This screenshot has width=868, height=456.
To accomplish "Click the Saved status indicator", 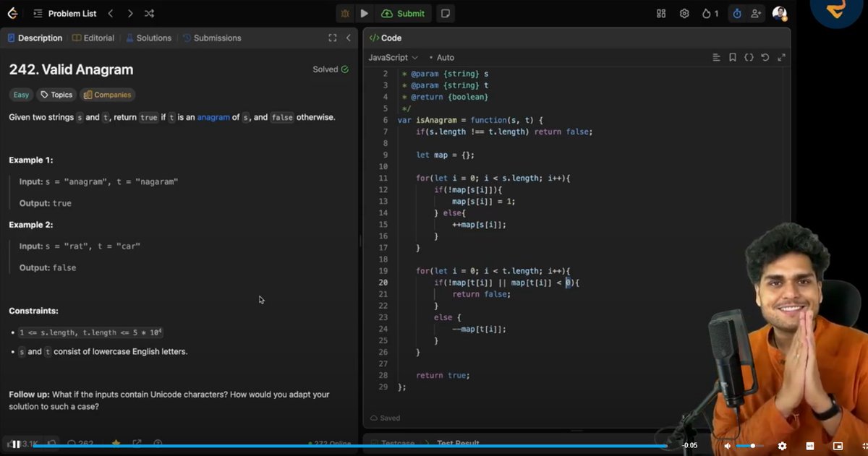I will pos(385,418).
